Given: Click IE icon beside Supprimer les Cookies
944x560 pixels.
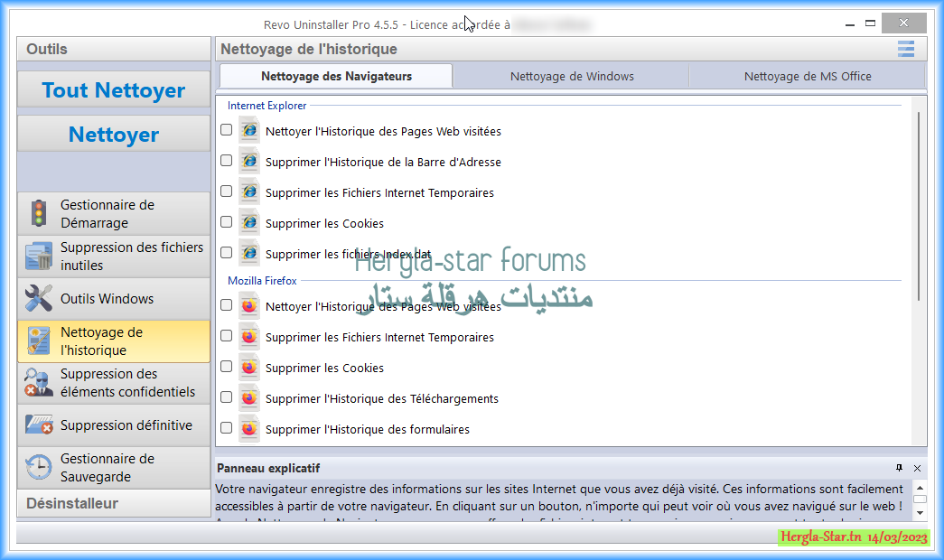Looking at the screenshot, I should [x=249, y=223].
